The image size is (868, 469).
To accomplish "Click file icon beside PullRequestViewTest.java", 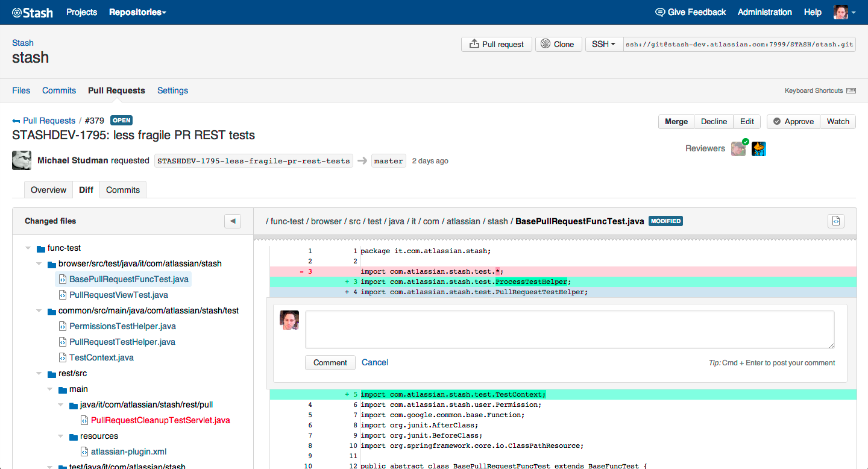I will pyautogui.click(x=62, y=295).
